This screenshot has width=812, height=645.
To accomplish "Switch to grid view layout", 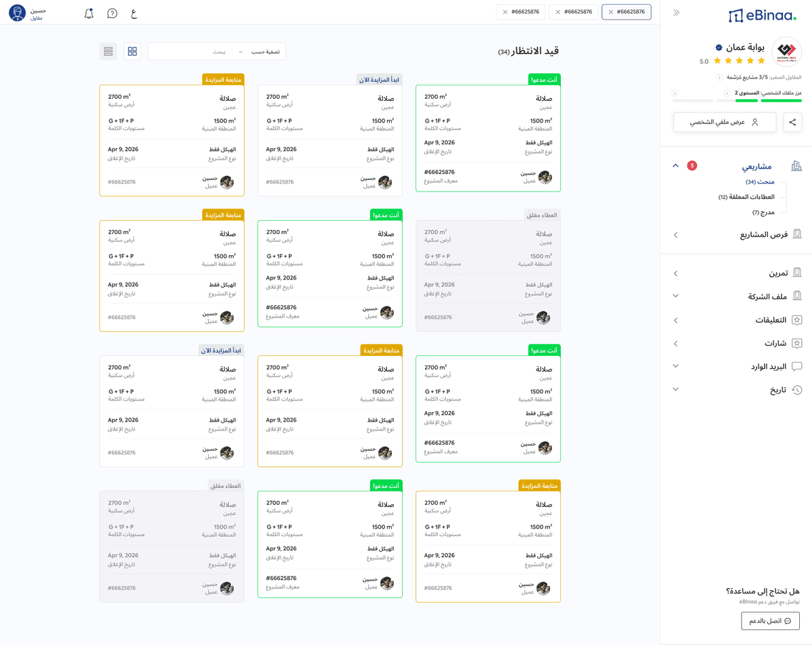I will point(133,51).
